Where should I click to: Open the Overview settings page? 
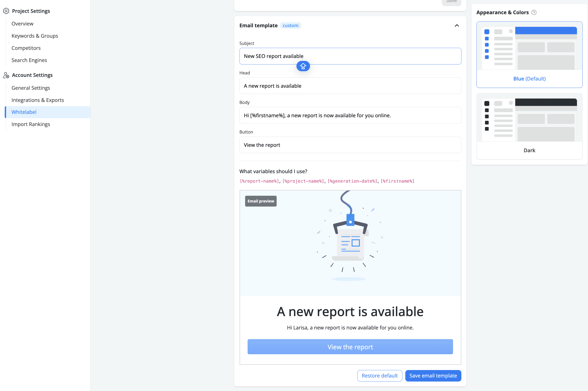pos(23,23)
